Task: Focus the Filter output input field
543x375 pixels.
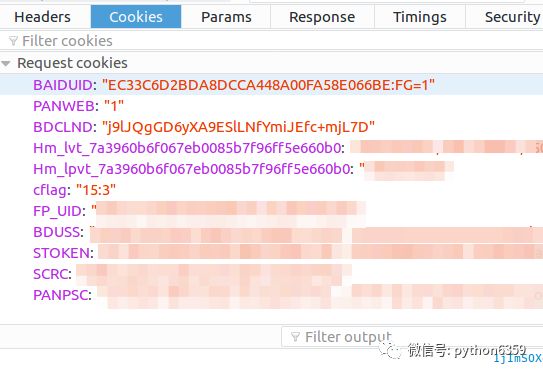Action: [412, 337]
